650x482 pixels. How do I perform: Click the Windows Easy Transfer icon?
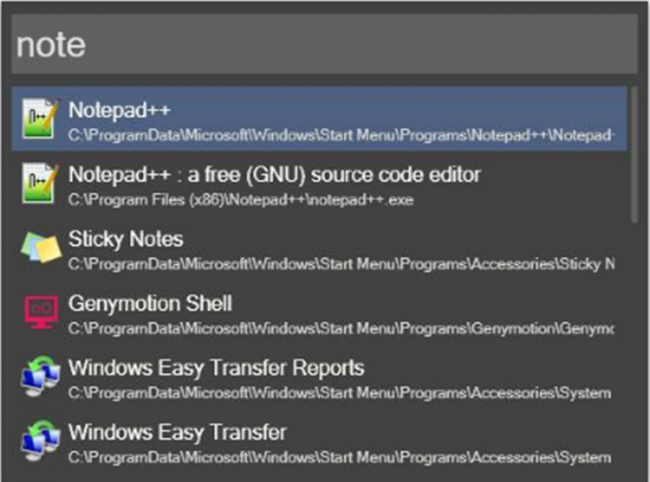click(40, 441)
